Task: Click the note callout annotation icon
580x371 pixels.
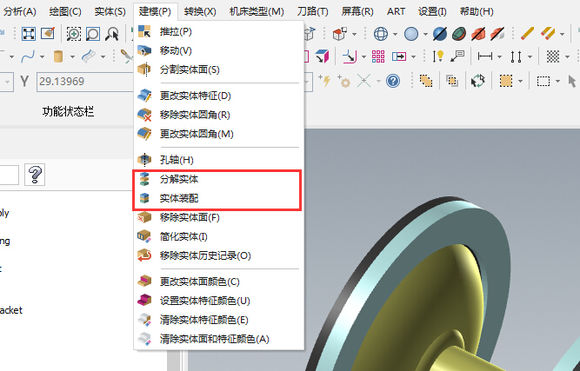Action: coord(458,57)
